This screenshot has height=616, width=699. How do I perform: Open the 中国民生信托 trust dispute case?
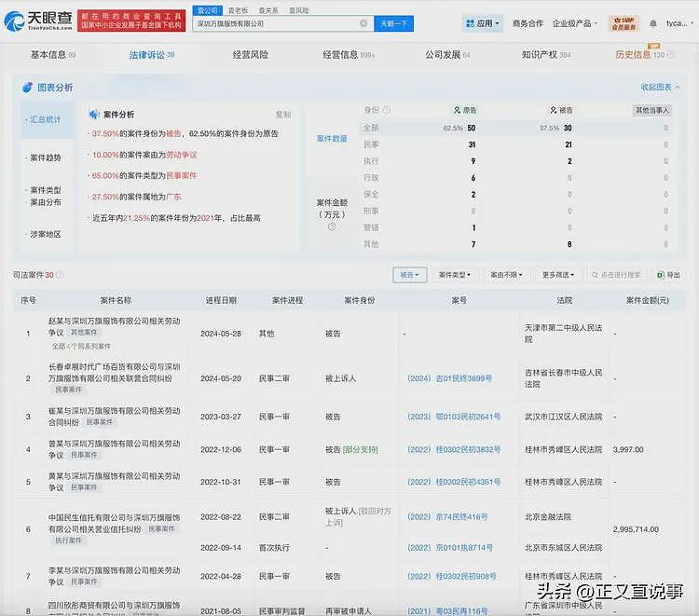(x=114, y=524)
